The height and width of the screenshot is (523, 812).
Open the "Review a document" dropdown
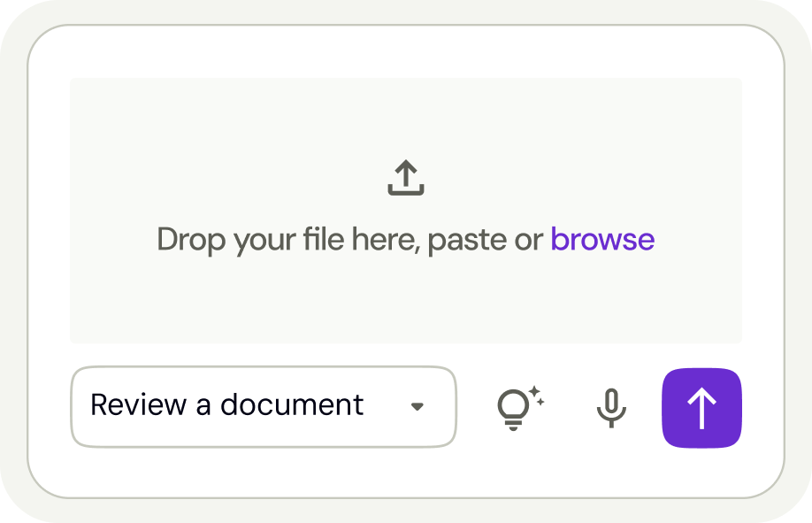[x=263, y=406]
